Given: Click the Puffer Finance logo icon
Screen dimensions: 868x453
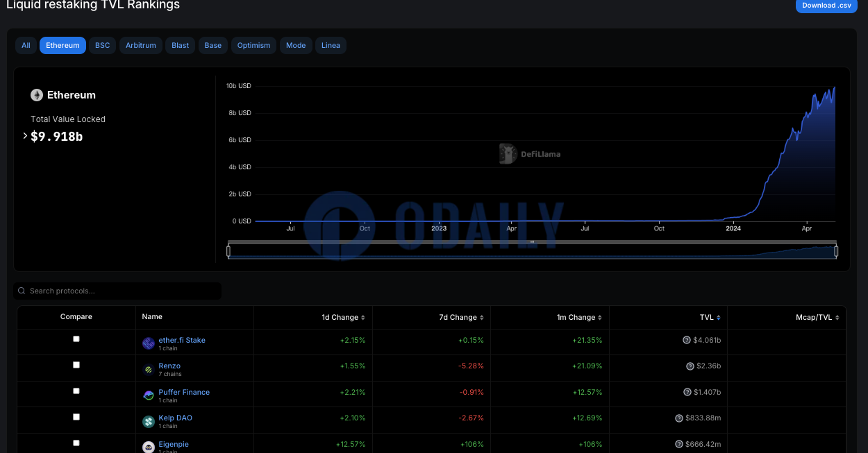Looking at the screenshot, I should (148, 395).
